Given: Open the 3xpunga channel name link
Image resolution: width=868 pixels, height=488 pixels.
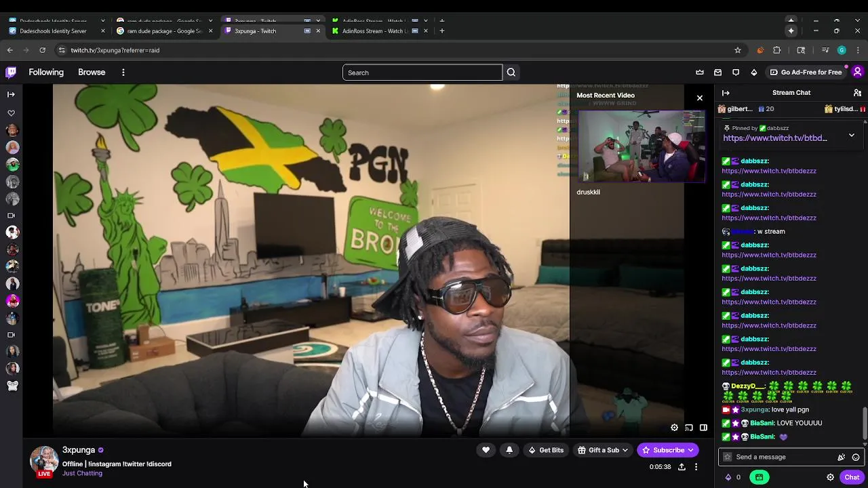Looking at the screenshot, I should pos(79,450).
